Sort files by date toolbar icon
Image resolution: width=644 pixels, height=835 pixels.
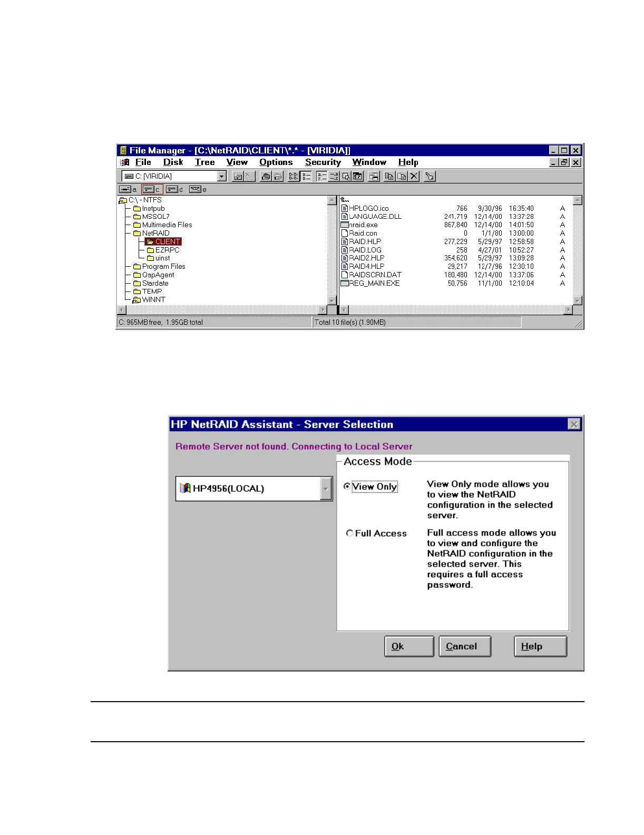pos(357,177)
